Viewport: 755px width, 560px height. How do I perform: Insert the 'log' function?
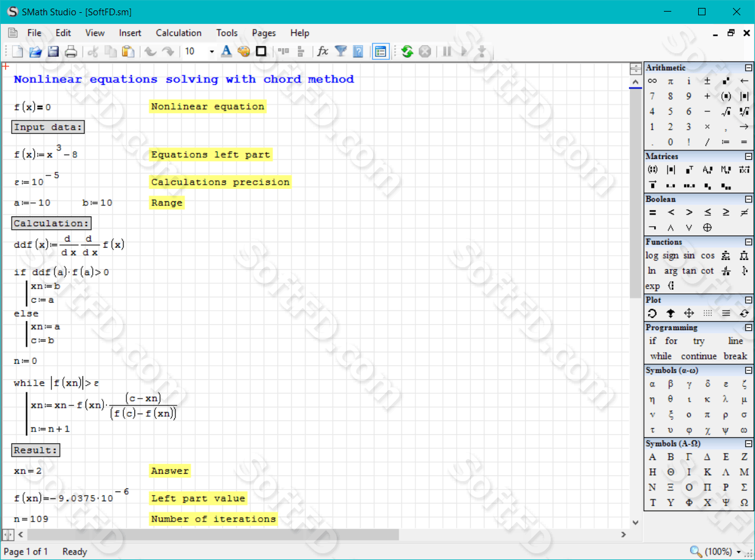point(652,256)
